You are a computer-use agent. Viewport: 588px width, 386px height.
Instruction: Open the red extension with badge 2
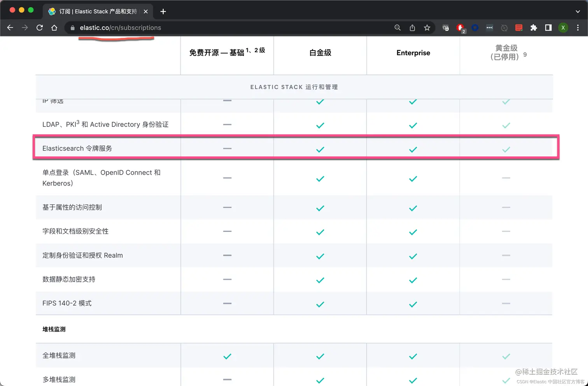click(461, 28)
